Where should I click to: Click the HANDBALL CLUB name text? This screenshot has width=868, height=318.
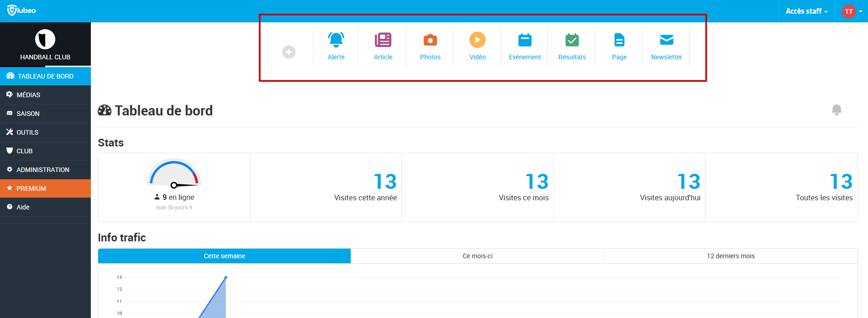(45, 57)
